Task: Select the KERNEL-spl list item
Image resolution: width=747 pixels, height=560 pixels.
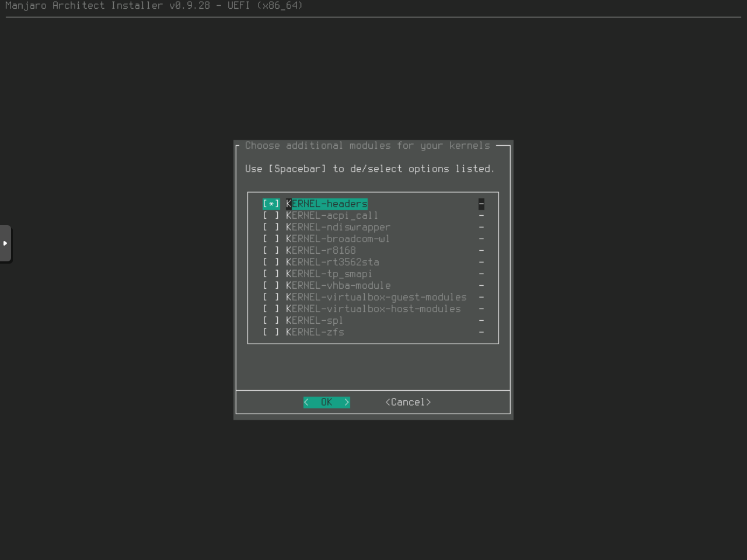Action: [x=314, y=321]
